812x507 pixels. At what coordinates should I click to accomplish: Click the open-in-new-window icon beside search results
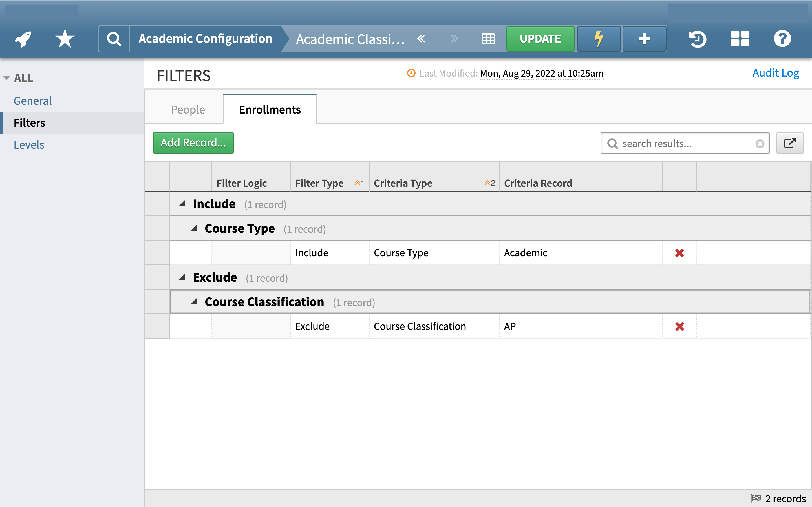(x=790, y=143)
